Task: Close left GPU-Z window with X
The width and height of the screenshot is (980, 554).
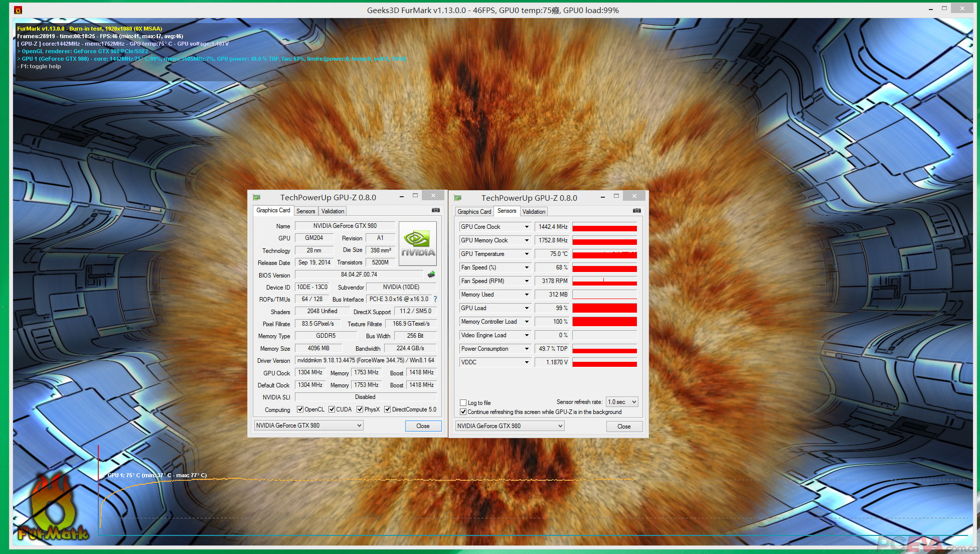Action: click(433, 195)
